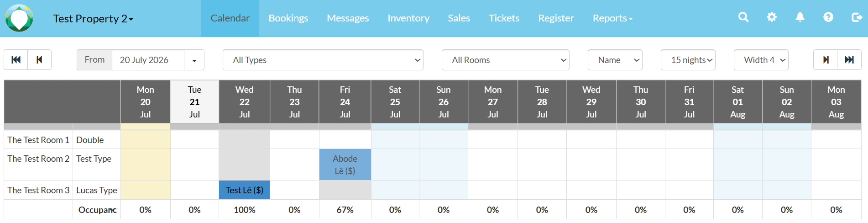Go to the previous day with the step-back icon
868x223 pixels.
coord(40,60)
